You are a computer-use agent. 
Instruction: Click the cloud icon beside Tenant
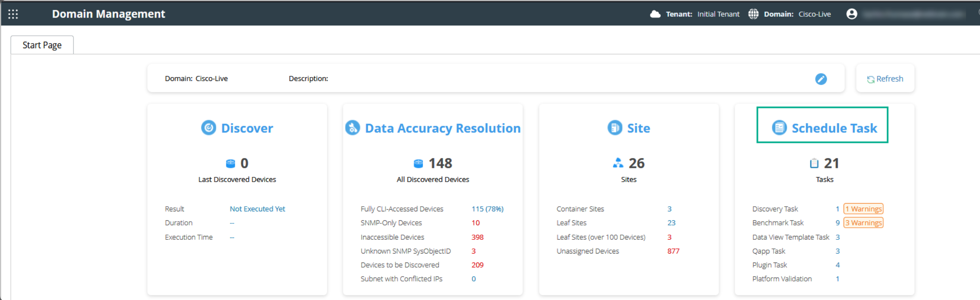point(655,14)
